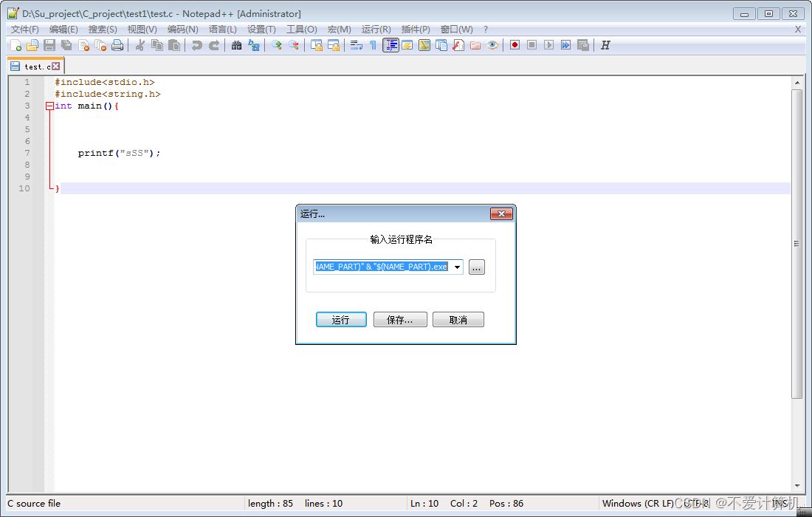812x517 pixels.
Task: Click the browse ... button beside the path field
Action: click(476, 267)
